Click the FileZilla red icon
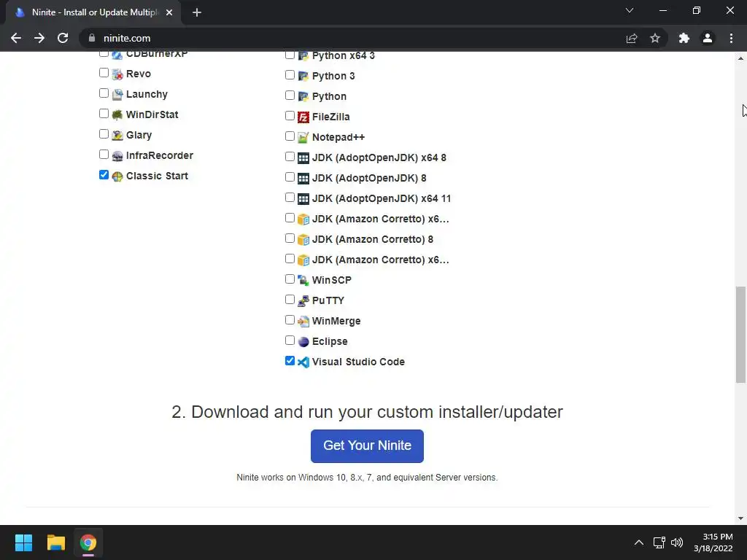The image size is (747, 560). tap(303, 117)
